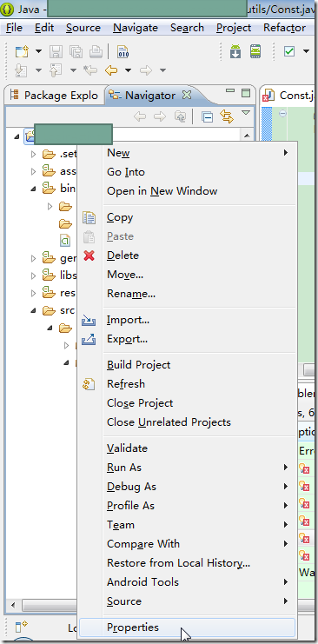
Task: Click the Collapse All icon in Navigator
Action: click(x=207, y=117)
